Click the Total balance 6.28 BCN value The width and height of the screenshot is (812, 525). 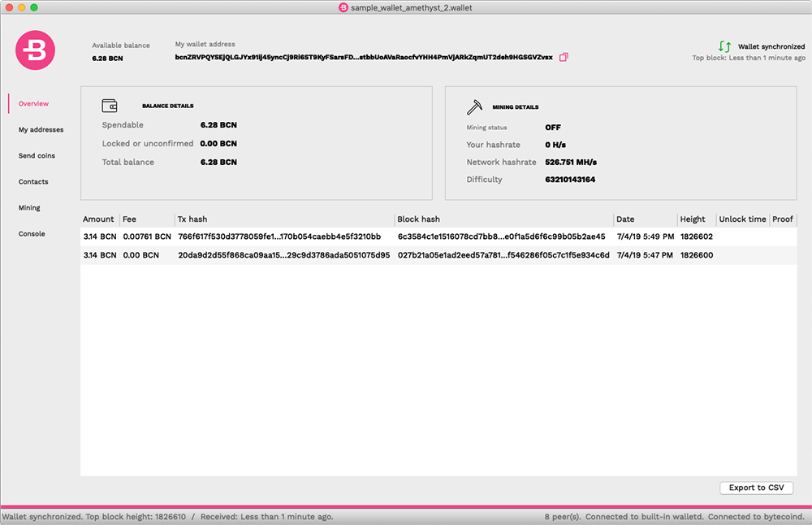218,163
